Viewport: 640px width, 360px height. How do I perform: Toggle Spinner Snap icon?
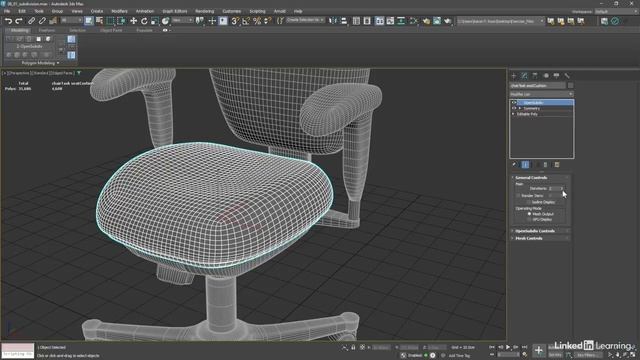point(268,21)
